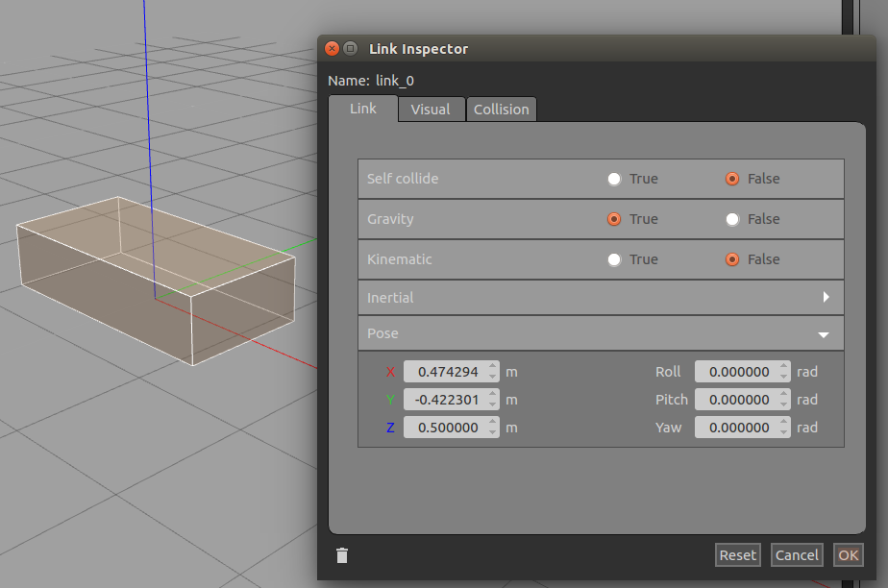888x588 pixels.
Task: Close the Link Inspector window
Action: tap(333, 48)
